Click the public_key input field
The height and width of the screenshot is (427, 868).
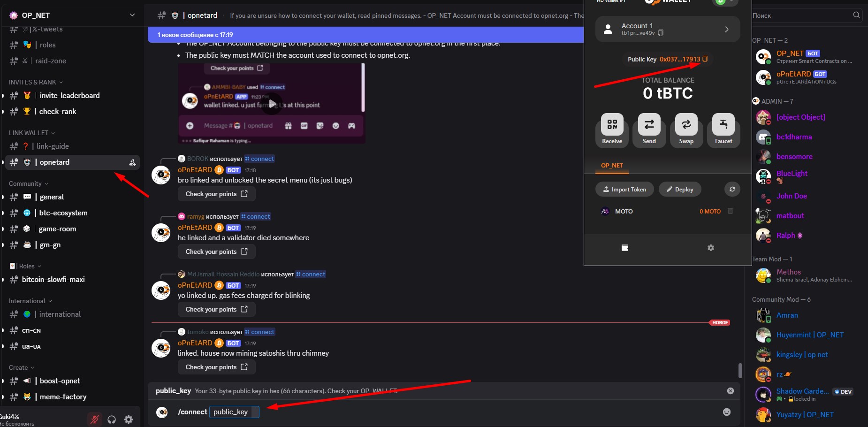click(233, 412)
